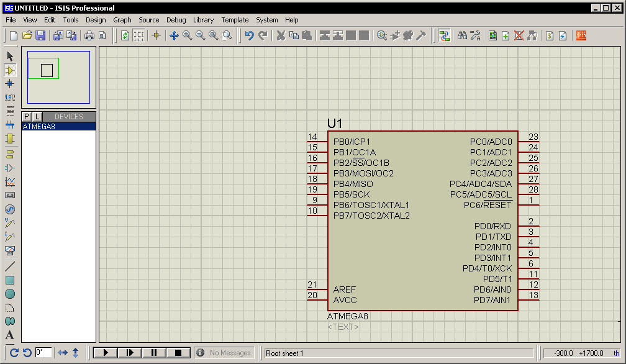Screen dimensions: 626x364
Task: Redo the last undone action
Action: [263, 35]
